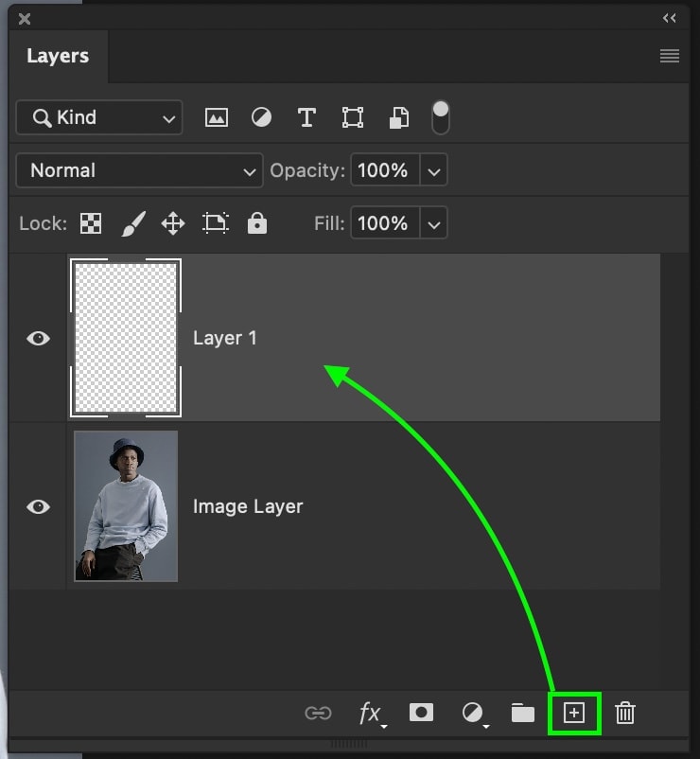Click the link layers chain icon

tap(319, 713)
